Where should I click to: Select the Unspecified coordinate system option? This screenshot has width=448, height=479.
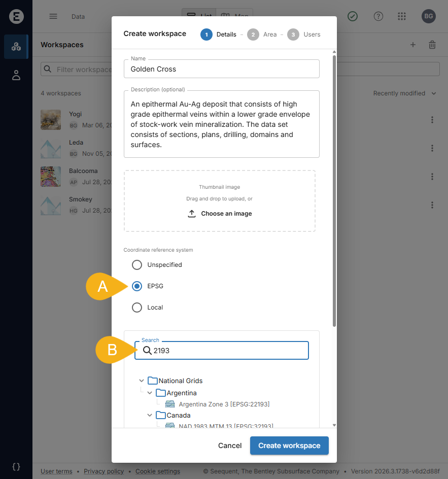click(137, 265)
